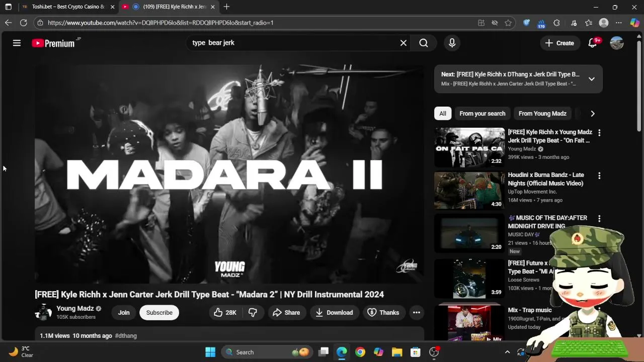Open the browser app-install icon in address bar
The height and width of the screenshot is (362, 644).
tap(481, 23)
